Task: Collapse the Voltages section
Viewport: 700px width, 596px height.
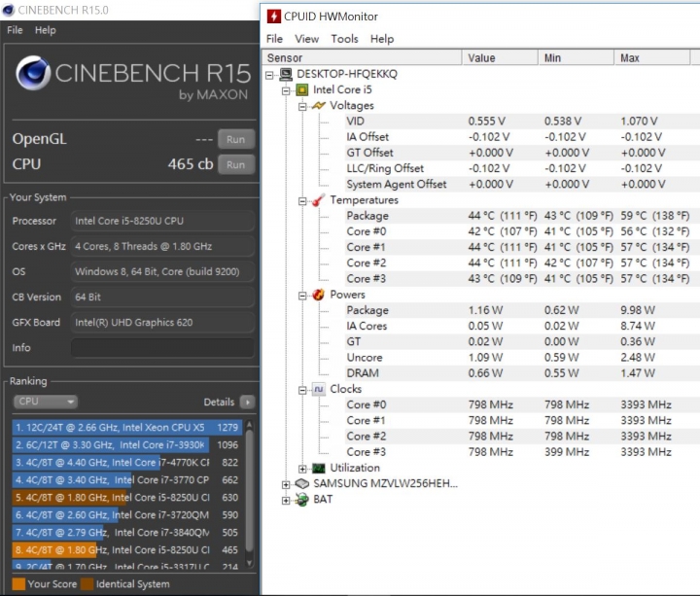Action: coord(302,107)
